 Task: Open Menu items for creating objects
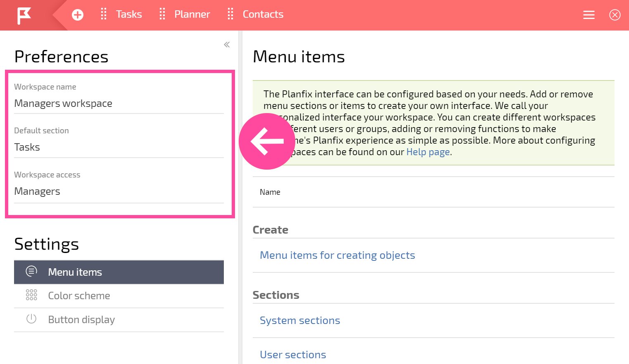337,255
